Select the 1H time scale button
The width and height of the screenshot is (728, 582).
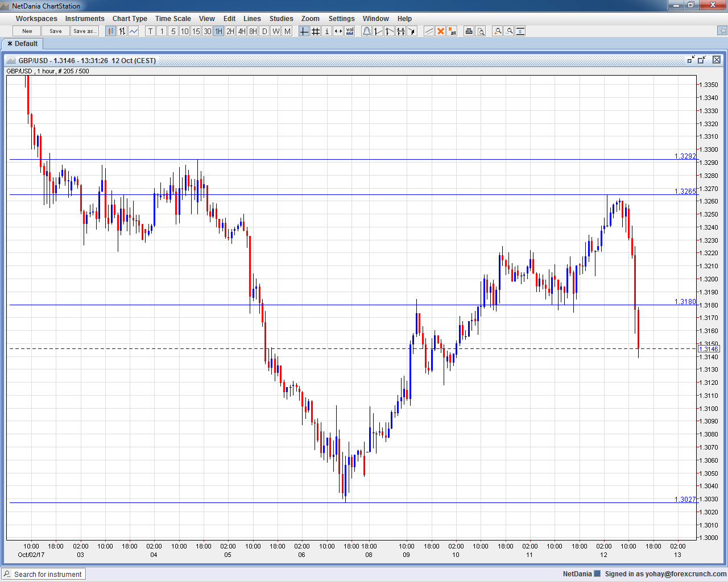click(x=219, y=31)
